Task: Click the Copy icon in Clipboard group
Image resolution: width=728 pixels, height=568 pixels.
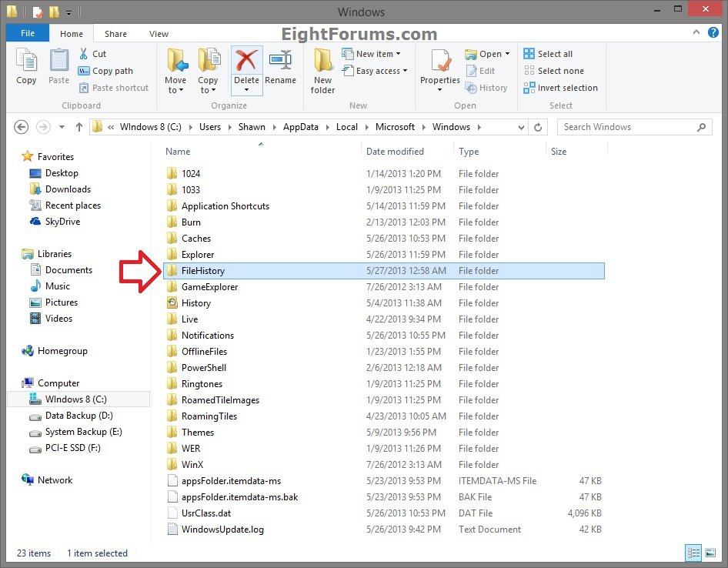Action: coord(26,66)
